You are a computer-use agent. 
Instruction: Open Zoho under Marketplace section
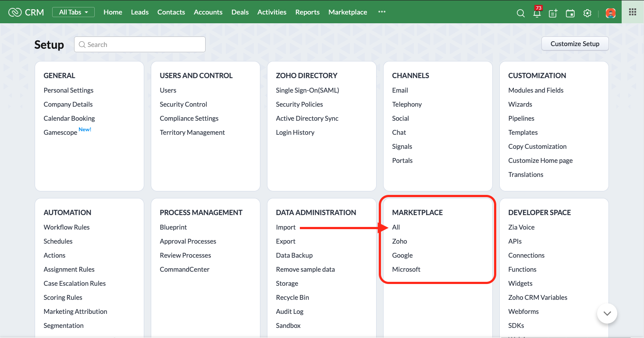point(399,241)
